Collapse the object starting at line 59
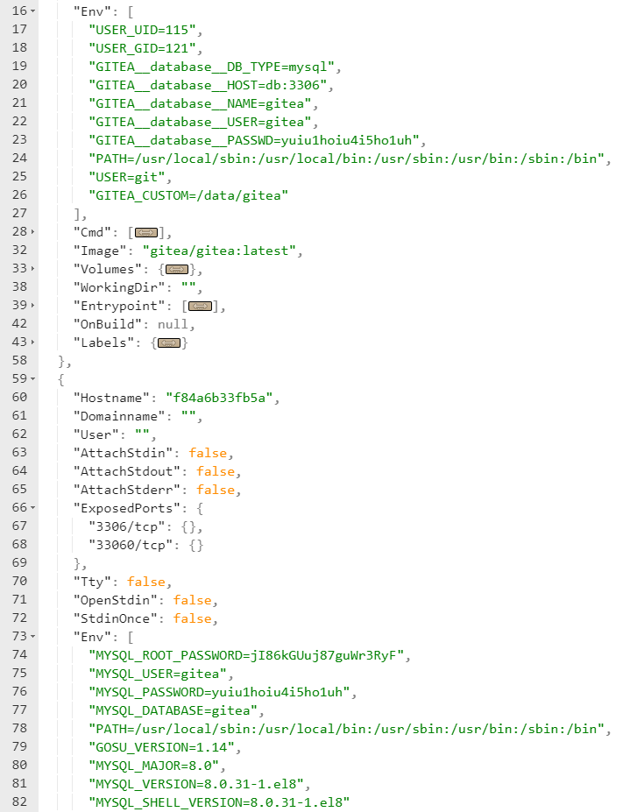 pos(33,379)
